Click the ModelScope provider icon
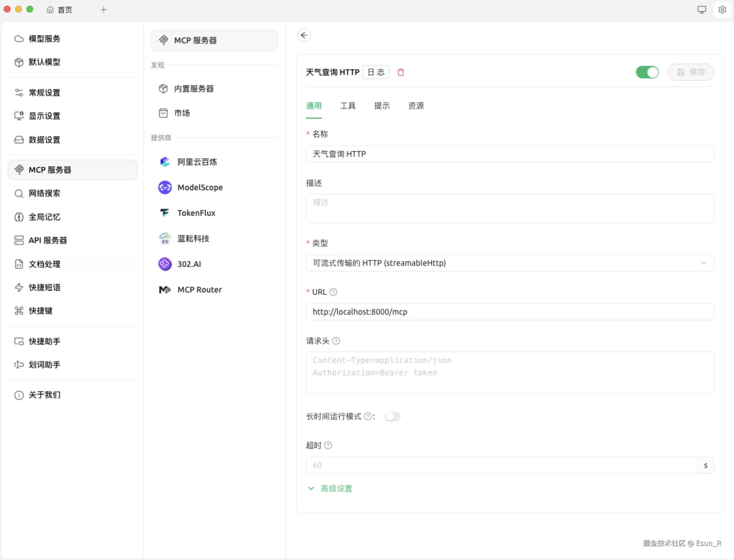The image size is (734, 560). 165,187
